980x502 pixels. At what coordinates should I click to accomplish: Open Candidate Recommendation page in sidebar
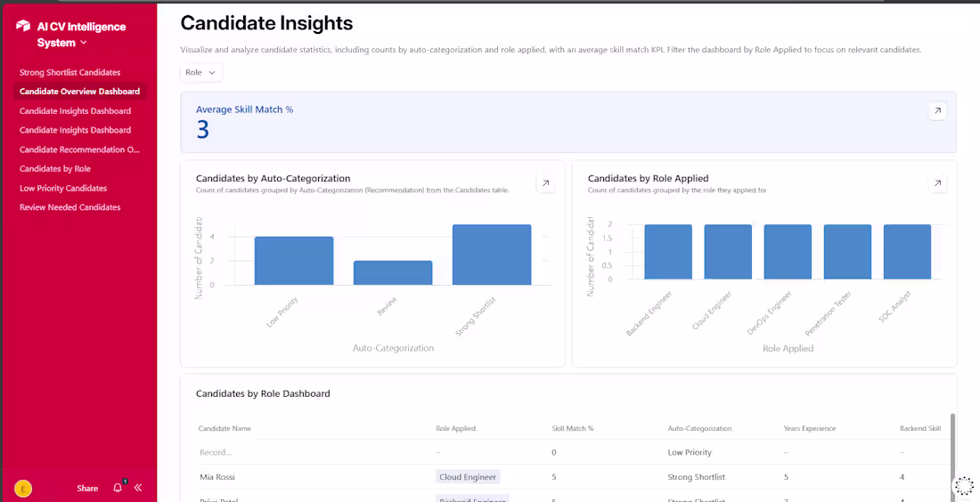coord(79,150)
